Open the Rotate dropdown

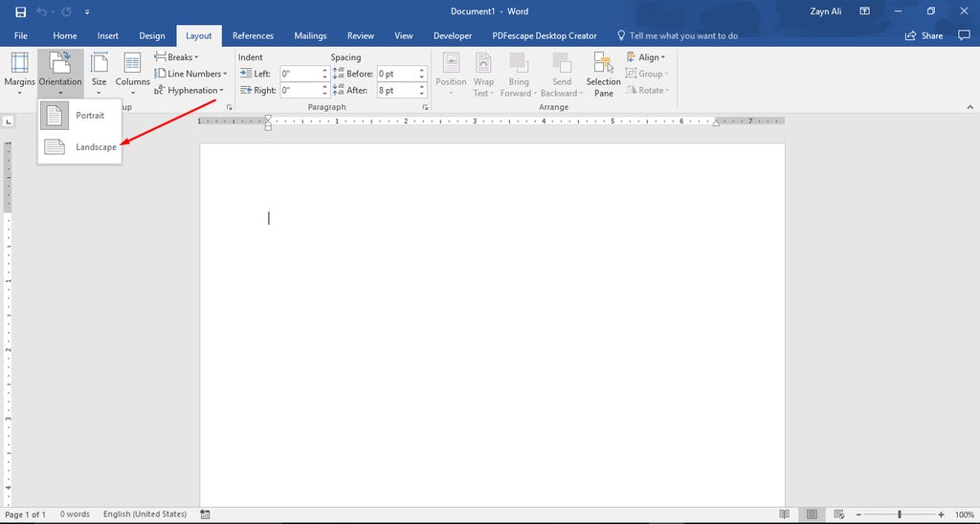click(647, 90)
